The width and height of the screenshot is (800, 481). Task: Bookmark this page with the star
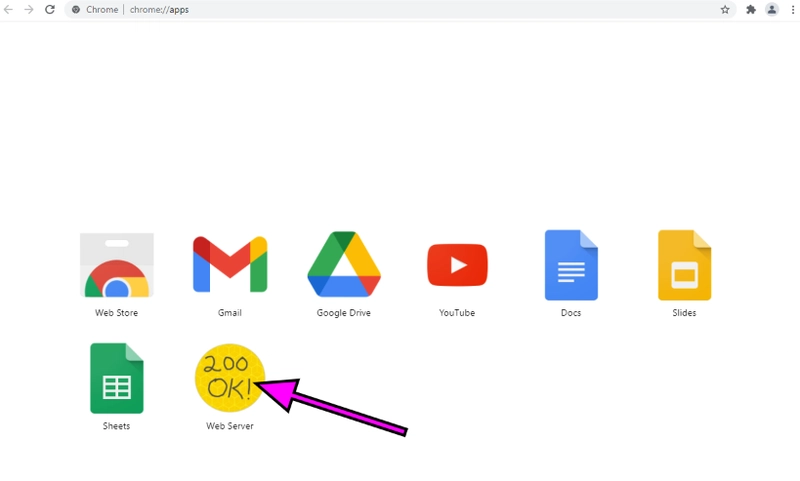pyautogui.click(x=724, y=9)
